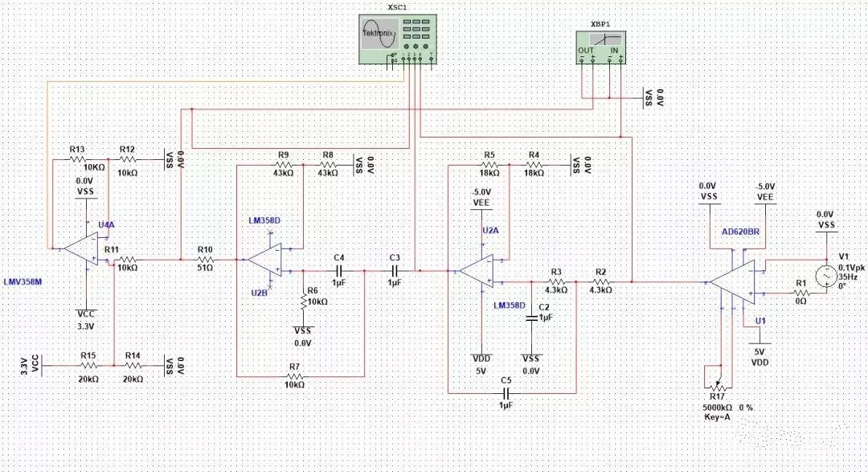Select capacitor C3 symbol
This screenshot has height=472, width=868.
[394, 271]
